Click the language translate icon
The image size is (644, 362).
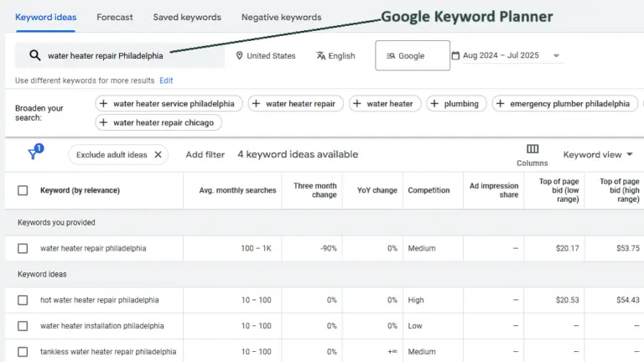tap(321, 56)
